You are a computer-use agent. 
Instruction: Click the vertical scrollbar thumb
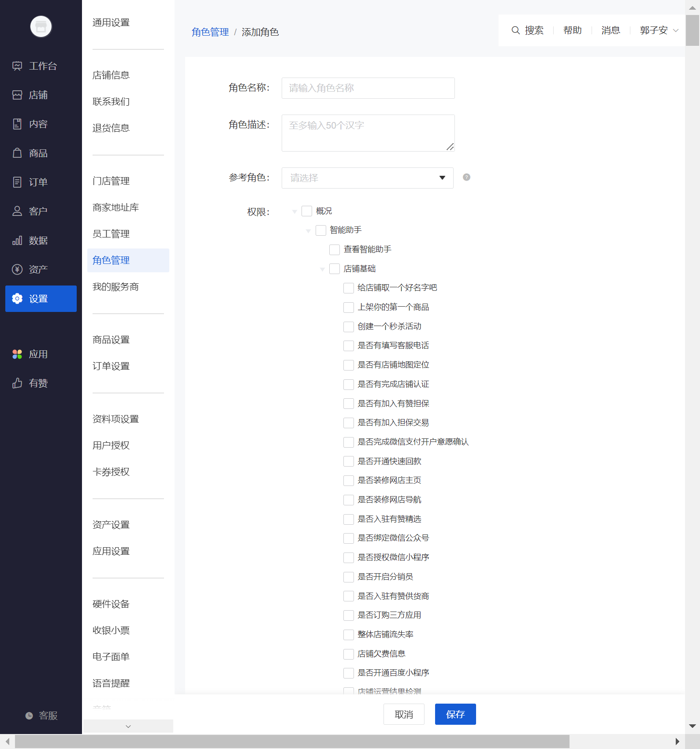pos(693,30)
